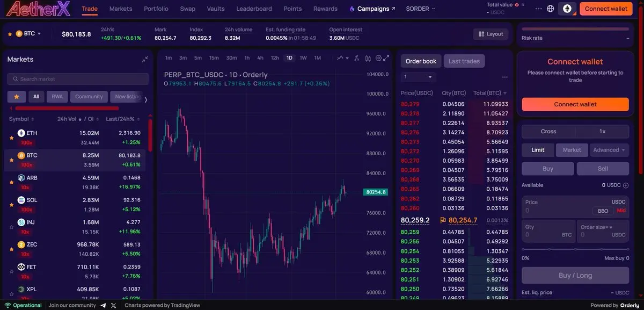Select the Sell side toggle
644x310 pixels.
603,169
